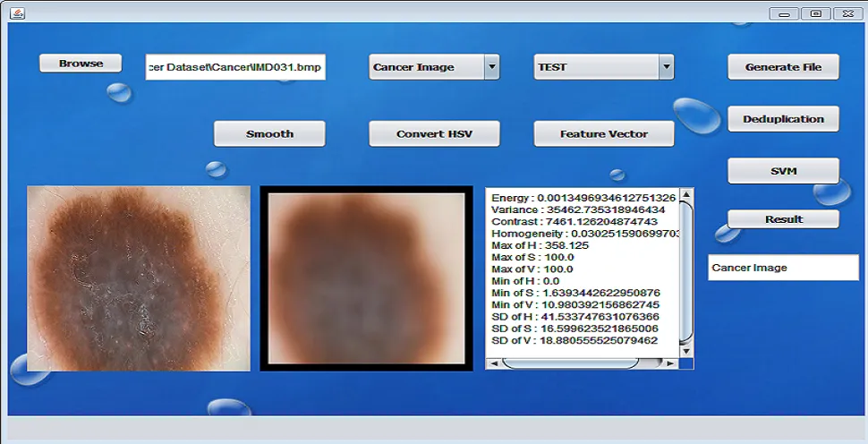Click the original skin lesion image
This screenshot has width=868, height=444.
click(139, 278)
